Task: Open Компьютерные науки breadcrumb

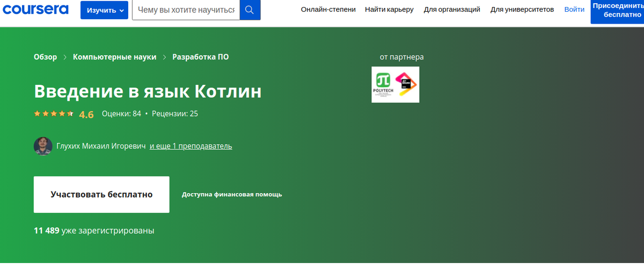Action: pos(115,57)
